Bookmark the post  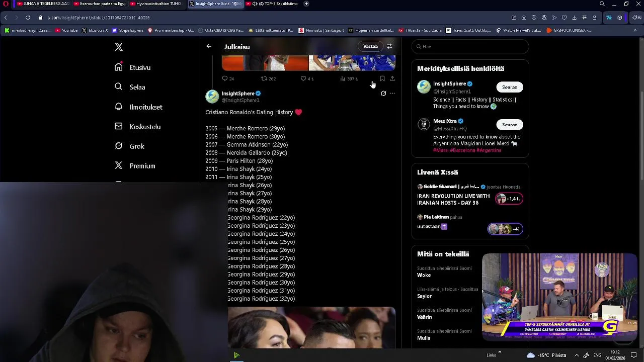(x=382, y=78)
